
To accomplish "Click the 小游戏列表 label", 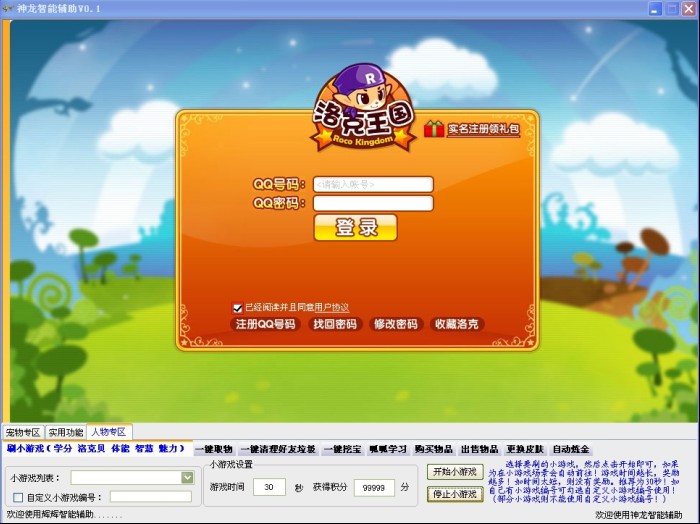I will point(35,478).
